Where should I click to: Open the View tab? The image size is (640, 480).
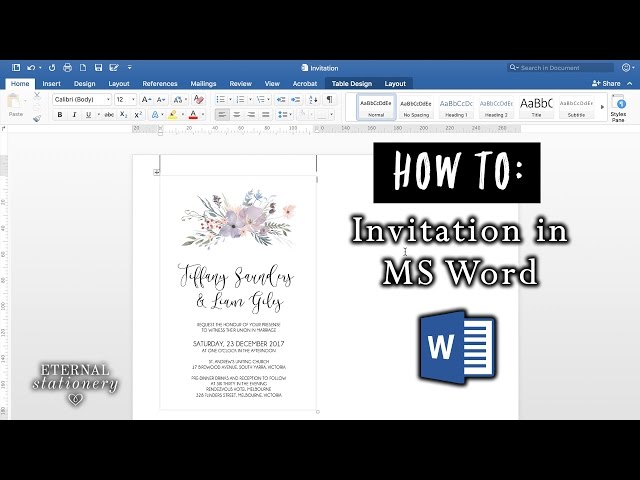pos(272,84)
